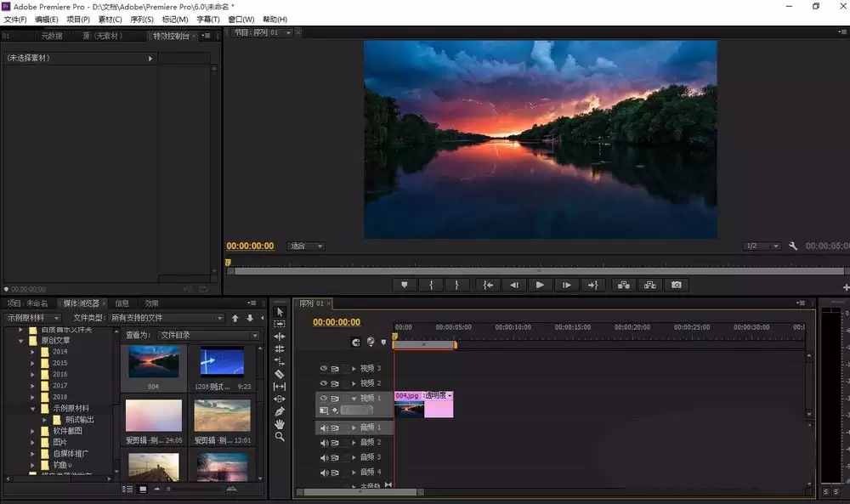Open the program monitor wrench settings
This screenshot has width=850, height=504.
(x=792, y=246)
